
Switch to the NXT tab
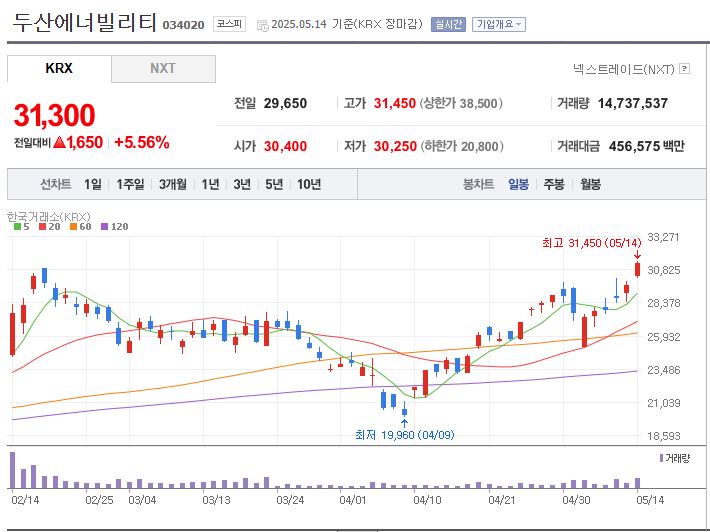tap(163, 69)
